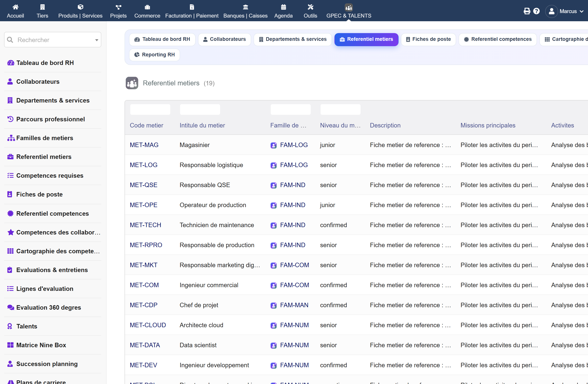
Task: Open the Fiches de poste tab
Action: (428, 39)
